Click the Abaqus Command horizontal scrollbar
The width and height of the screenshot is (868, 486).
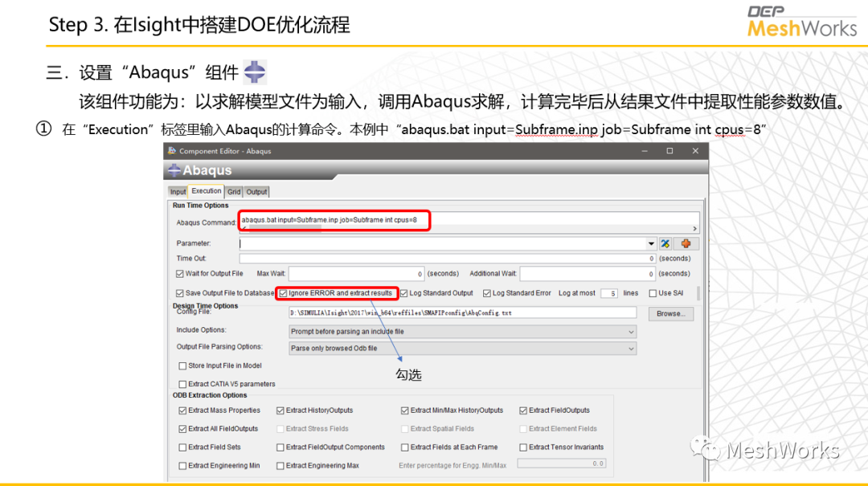pos(285,229)
